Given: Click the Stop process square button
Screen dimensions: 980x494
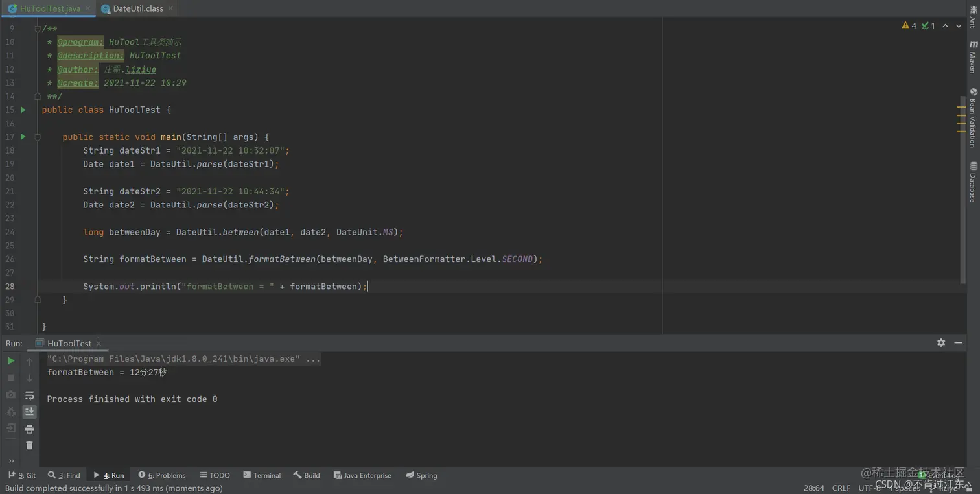Looking at the screenshot, I should [x=11, y=378].
